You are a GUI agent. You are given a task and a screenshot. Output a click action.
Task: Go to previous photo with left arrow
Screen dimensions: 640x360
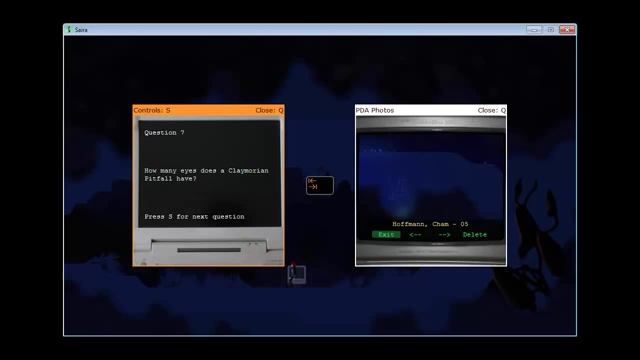(415, 235)
